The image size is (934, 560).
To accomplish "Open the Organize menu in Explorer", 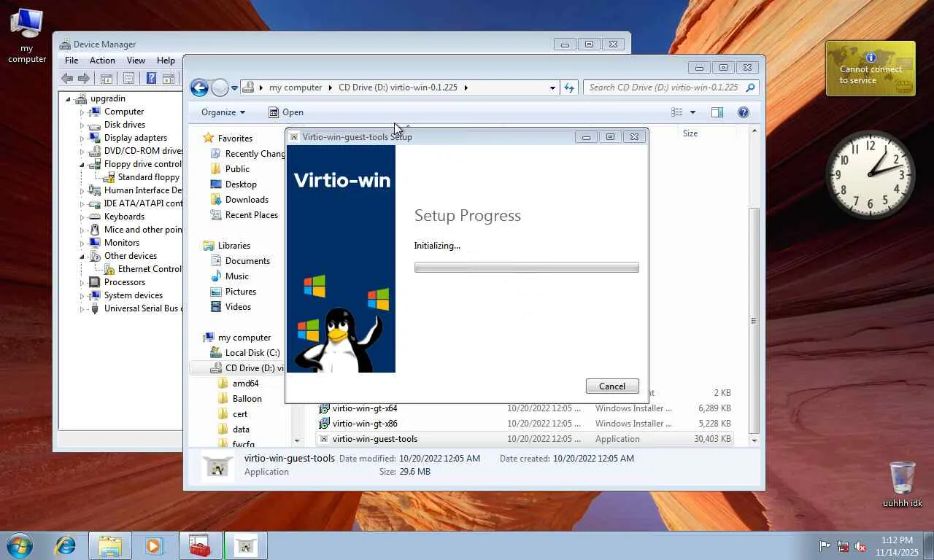I will pyautogui.click(x=223, y=112).
